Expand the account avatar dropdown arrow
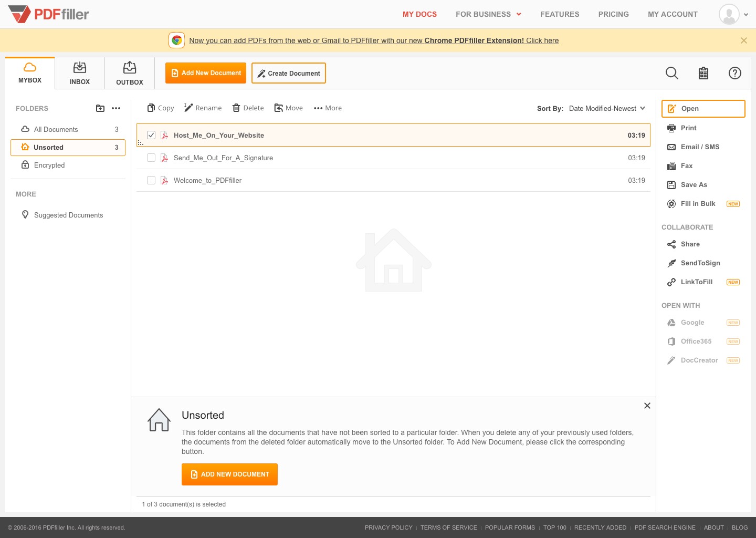The image size is (756, 538). [746, 15]
